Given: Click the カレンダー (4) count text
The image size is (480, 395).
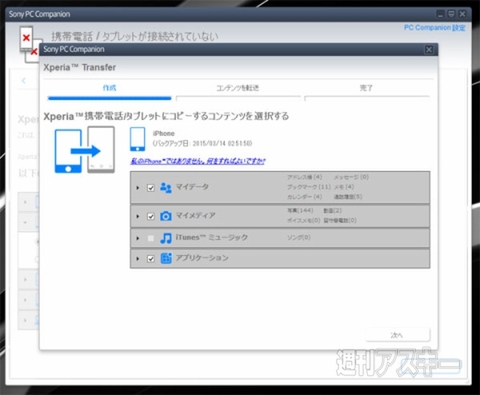Looking at the screenshot, I should [305, 197].
